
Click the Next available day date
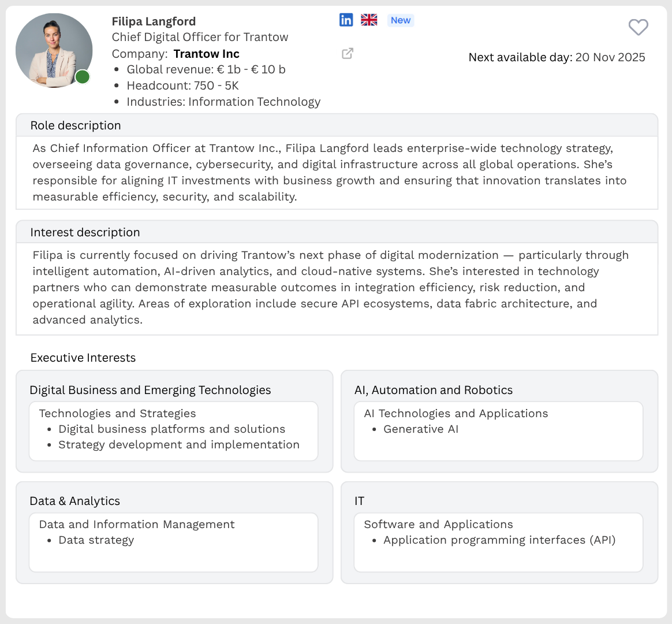610,57
